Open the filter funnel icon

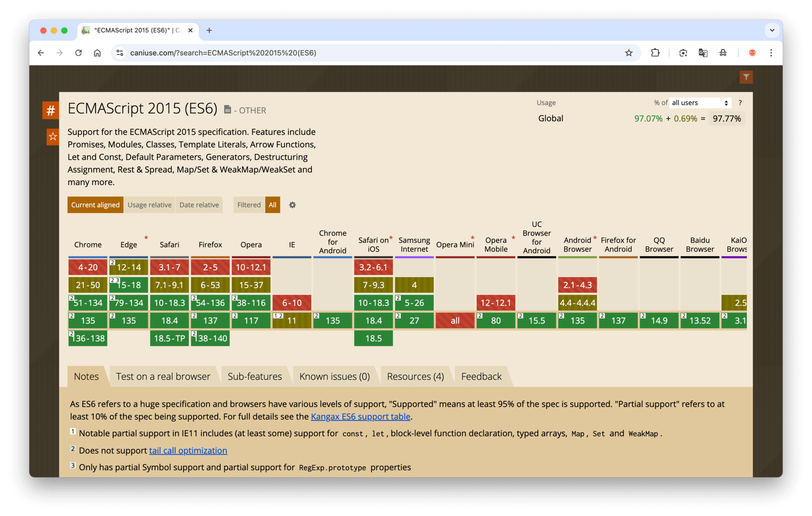click(746, 77)
